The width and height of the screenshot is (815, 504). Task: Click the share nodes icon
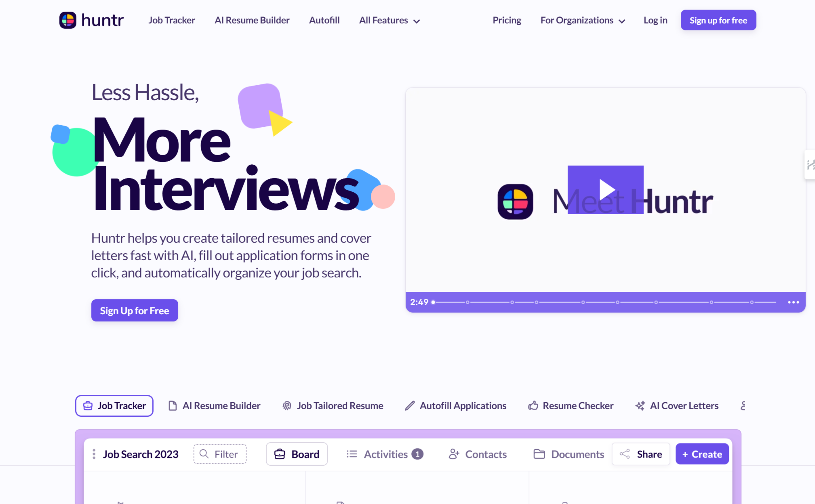click(x=625, y=454)
